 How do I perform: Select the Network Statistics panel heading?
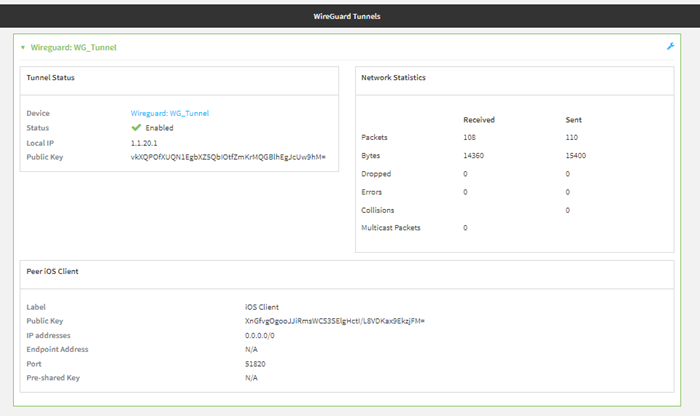pos(393,78)
